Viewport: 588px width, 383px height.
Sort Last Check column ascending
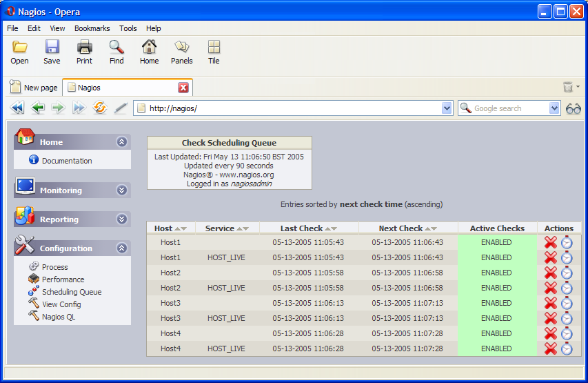point(327,228)
